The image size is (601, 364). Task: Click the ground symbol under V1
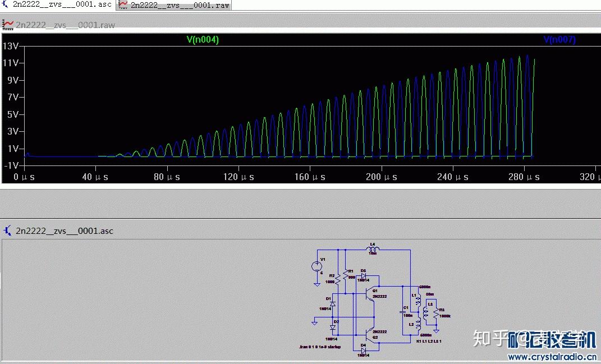click(317, 285)
